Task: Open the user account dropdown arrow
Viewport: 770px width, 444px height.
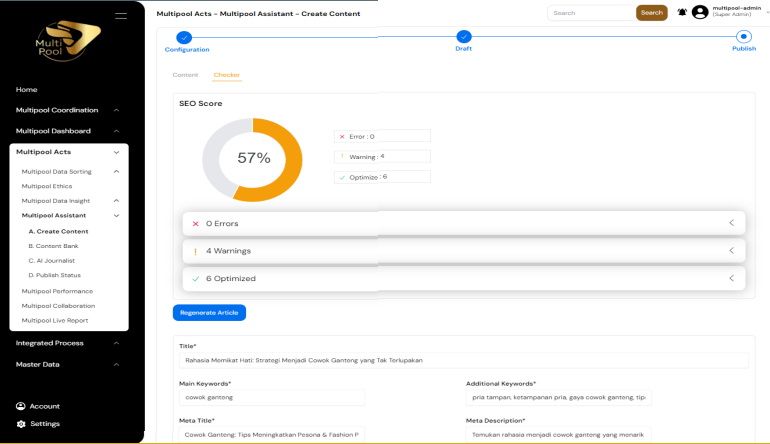Action: (x=767, y=12)
